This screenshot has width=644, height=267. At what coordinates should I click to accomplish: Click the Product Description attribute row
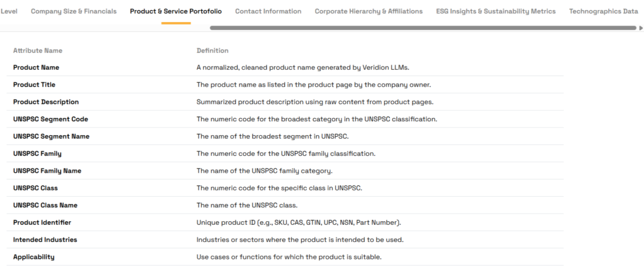[46, 102]
